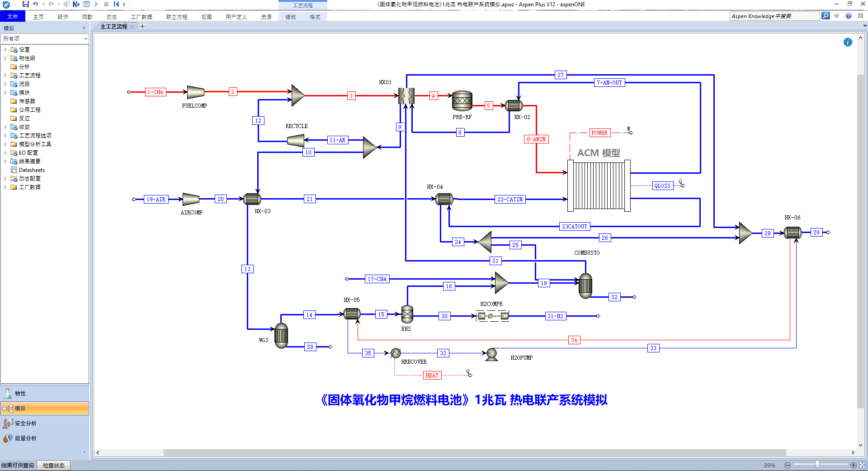Click the Aspen Plus application logo

pyautogui.click(x=6, y=5)
